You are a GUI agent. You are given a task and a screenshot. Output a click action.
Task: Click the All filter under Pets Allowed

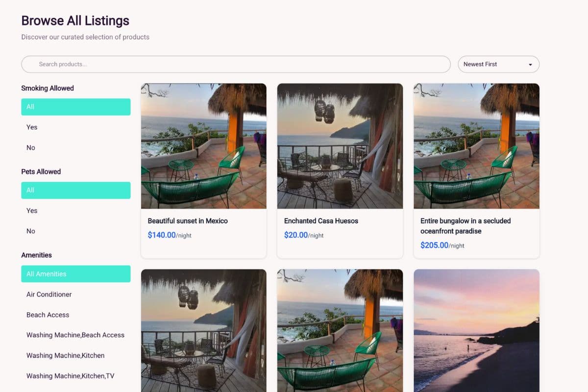tap(76, 190)
